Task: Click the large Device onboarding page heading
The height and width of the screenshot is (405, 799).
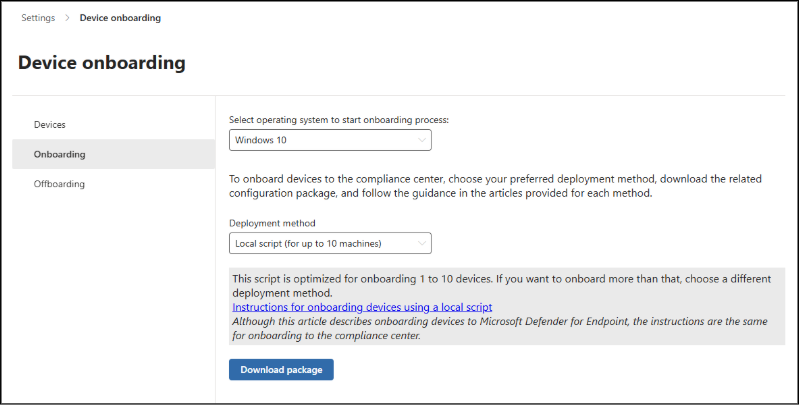Action: (102, 63)
